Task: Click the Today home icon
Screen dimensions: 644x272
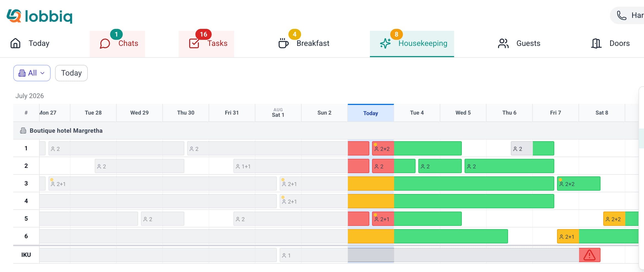Action: [15, 43]
